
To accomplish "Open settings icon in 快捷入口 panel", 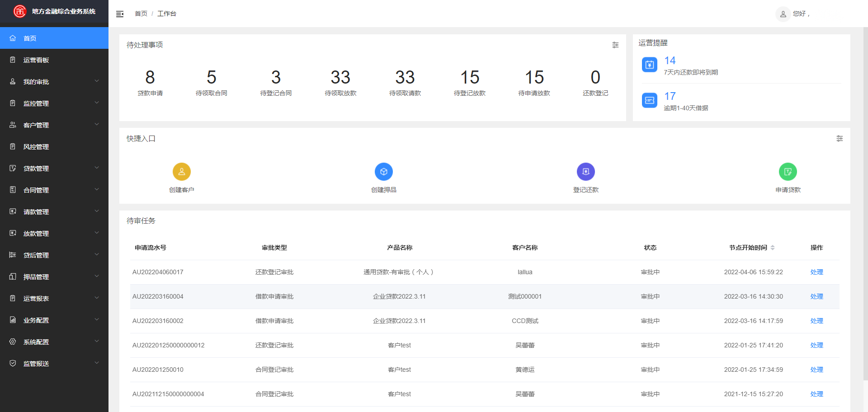I will [x=840, y=139].
